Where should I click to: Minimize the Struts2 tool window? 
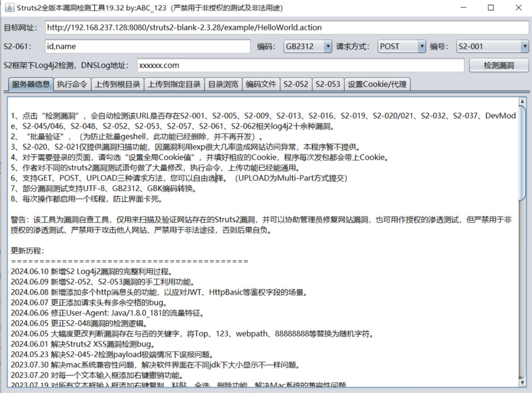tap(464, 7)
